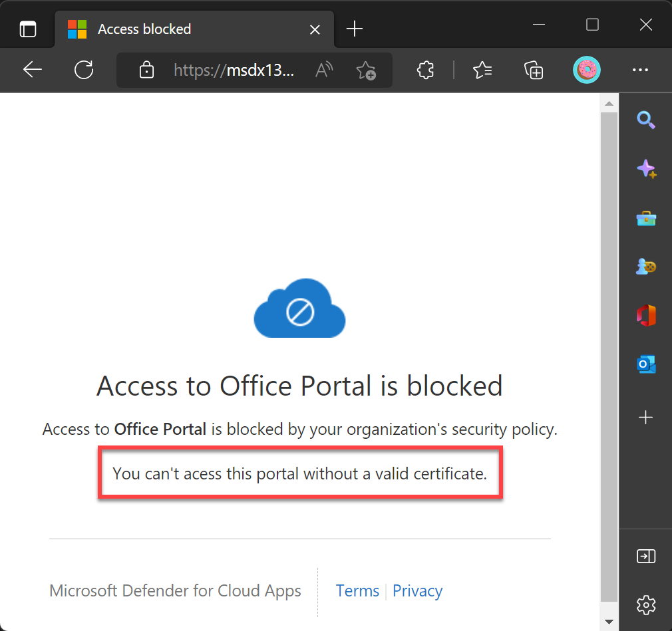Click the page scrollbar down arrow
This screenshot has height=631, width=672.
[609, 622]
